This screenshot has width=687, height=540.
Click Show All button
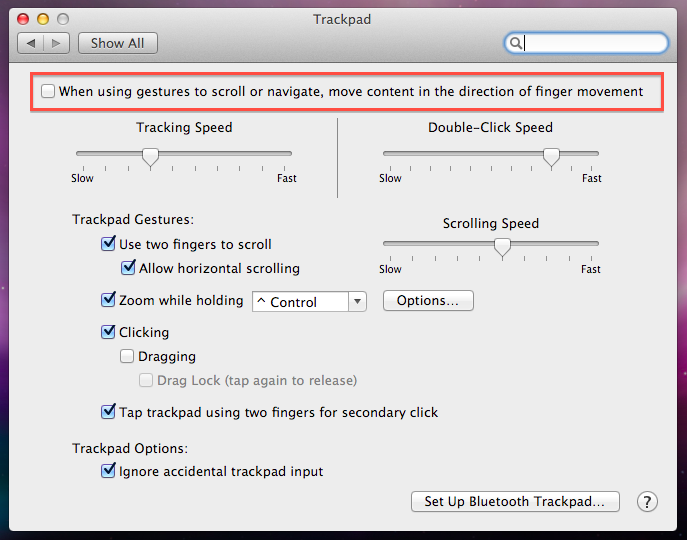tap(117, 43)
